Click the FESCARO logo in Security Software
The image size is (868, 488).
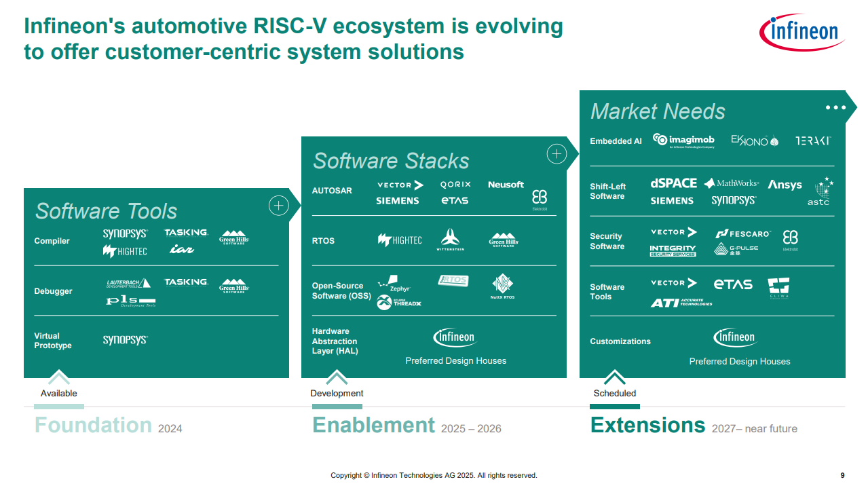pyautogui.click(x=742, y=234)
